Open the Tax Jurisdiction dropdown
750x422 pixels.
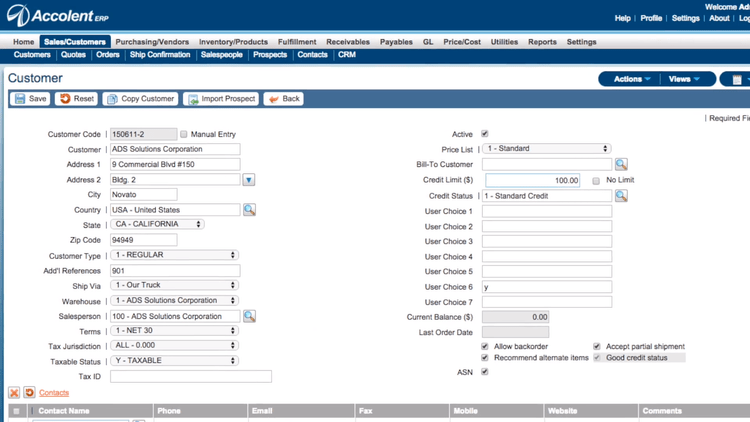click(x=175, y=345)
